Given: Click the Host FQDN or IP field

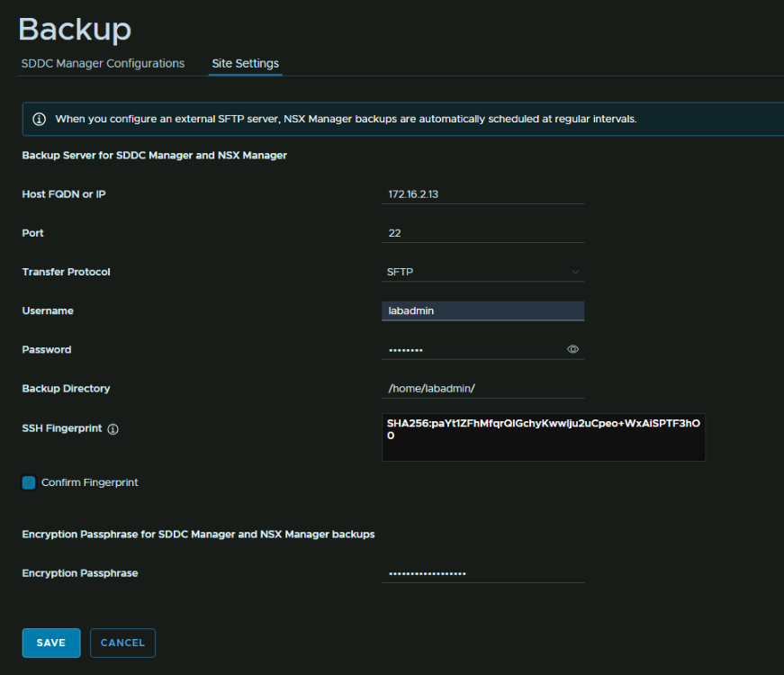Looking at the screenshot, I should pyautogui.click(x=482, y=194).
